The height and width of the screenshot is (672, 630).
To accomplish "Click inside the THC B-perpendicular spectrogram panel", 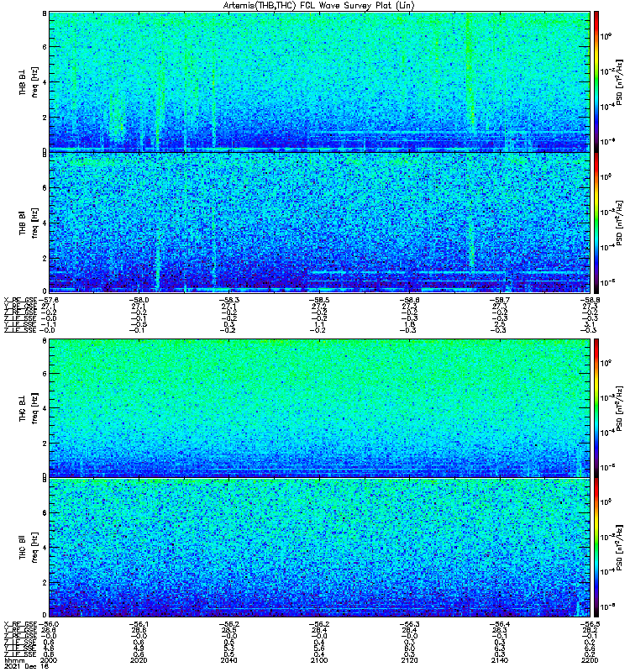I will 320,407.
